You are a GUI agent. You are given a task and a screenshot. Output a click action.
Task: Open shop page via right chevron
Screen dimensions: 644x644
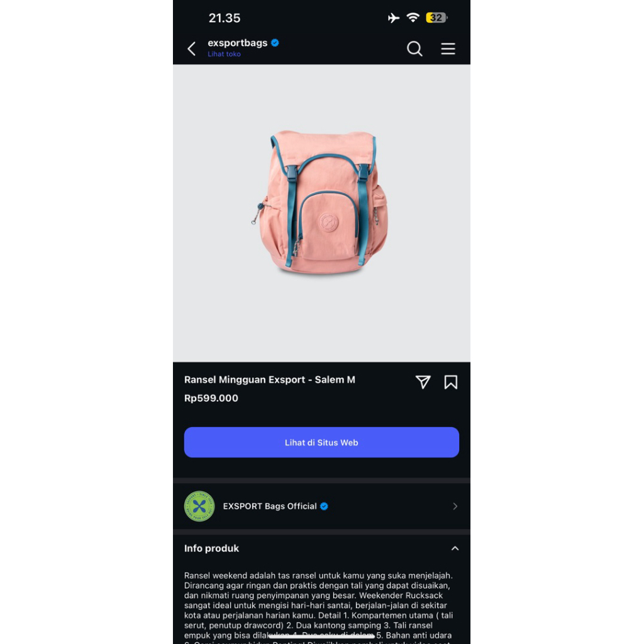(x=455, y=506)
